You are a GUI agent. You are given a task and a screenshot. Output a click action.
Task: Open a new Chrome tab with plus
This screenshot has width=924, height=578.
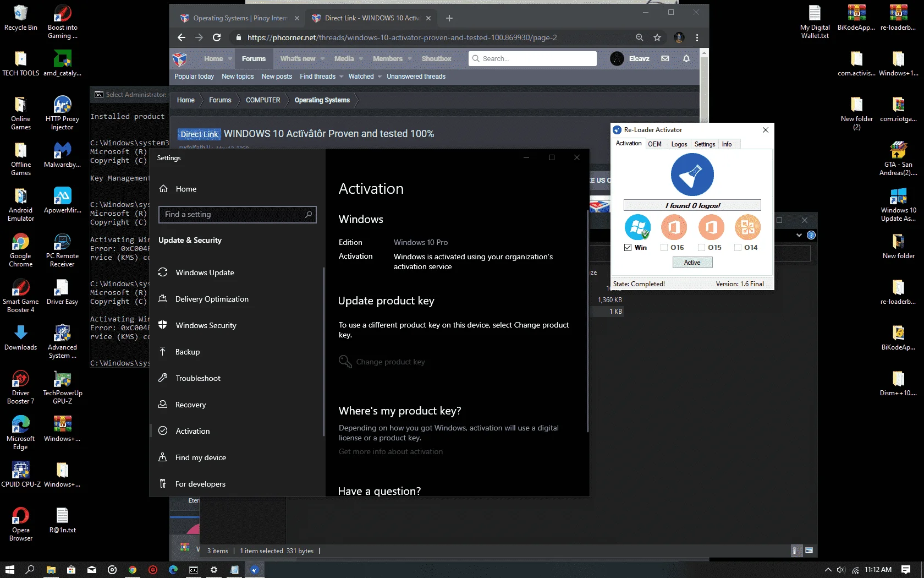tap(449, 18)
